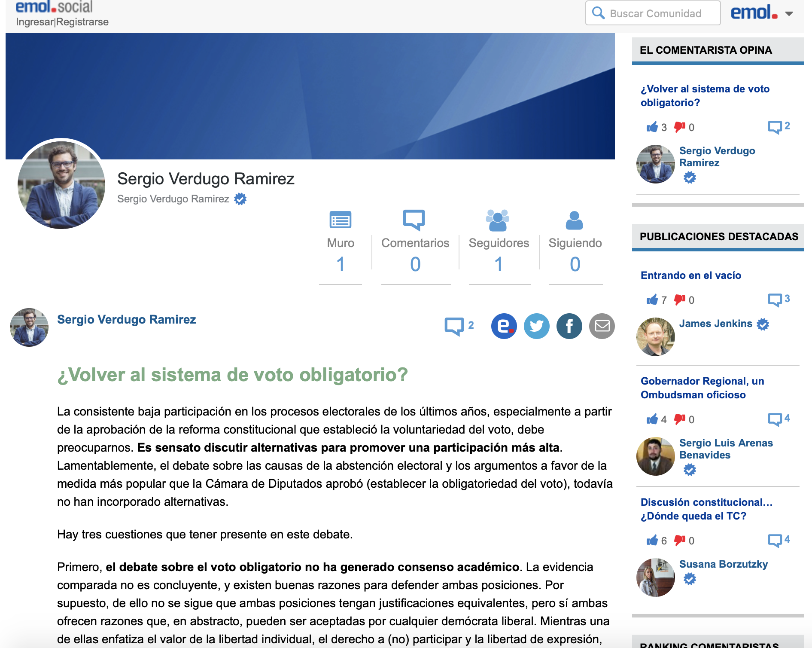The height and width of the screenshot is (648, 812).
Task: Click James Jenkins avatar photo
Action: click(x=656, y=337)
